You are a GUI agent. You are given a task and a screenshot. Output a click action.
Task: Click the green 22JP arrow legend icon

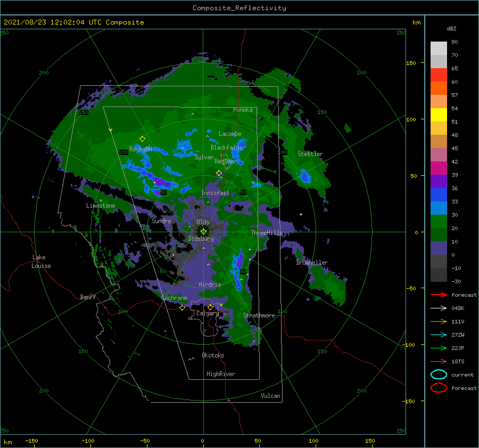(439, 348)
